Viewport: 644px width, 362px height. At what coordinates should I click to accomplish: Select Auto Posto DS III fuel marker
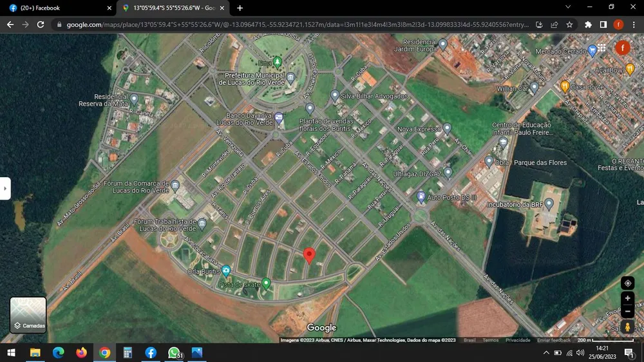(421, 196)
